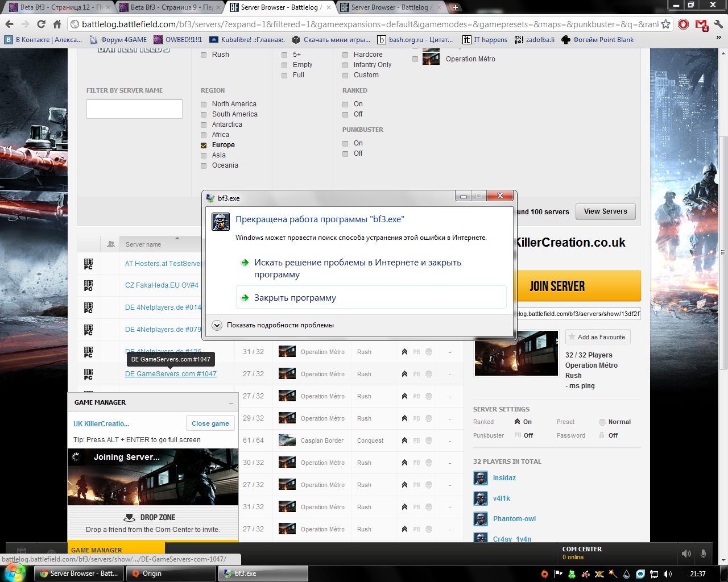Enable the North America region checkbox
The image size is (728, 582).
point(204,105)
